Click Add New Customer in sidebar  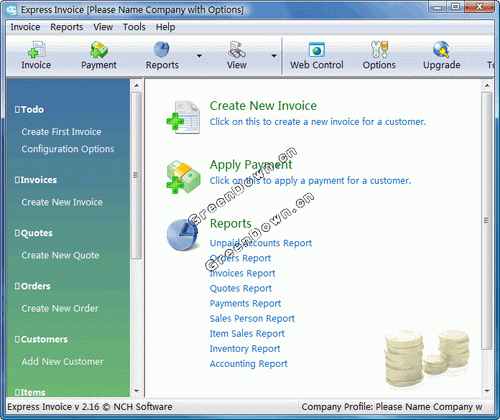(x=62, y=361)
